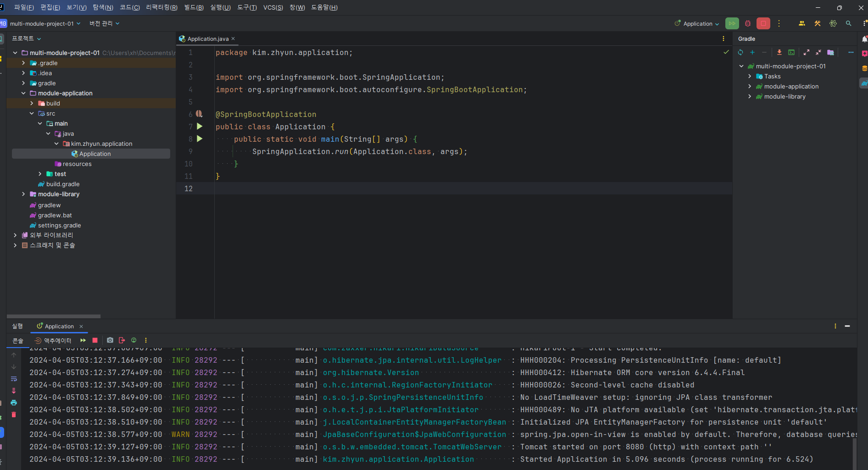Open the 빌드(B) menu
This screenshot has width=868, height=470.
pos(194,7)
